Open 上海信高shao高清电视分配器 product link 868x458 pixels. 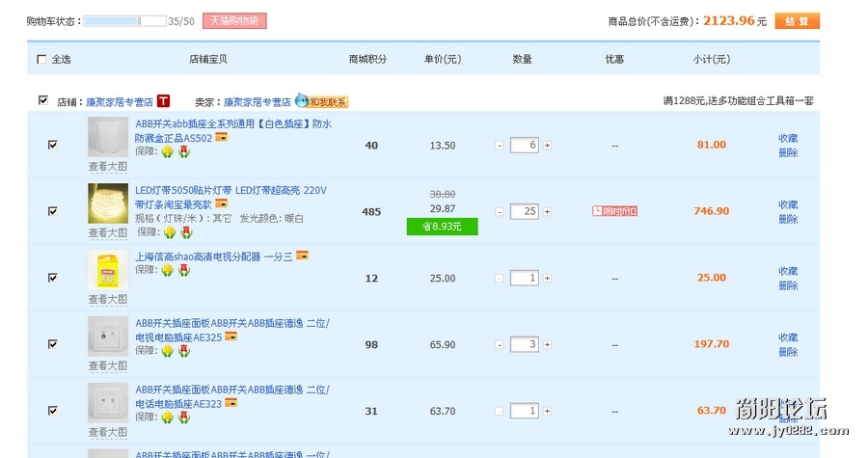(214, 256)
